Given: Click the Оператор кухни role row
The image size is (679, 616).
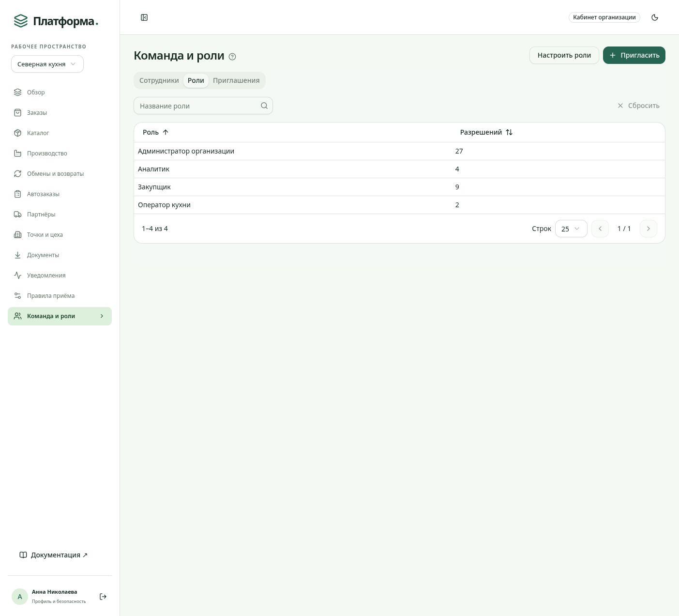Looking at the screenshot, I should click(399, 205).
